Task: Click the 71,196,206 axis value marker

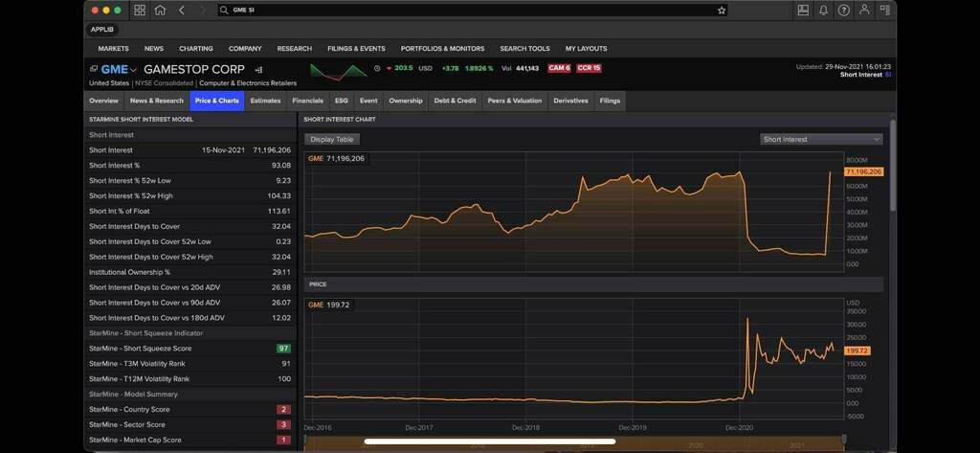Action: (864, 171)
